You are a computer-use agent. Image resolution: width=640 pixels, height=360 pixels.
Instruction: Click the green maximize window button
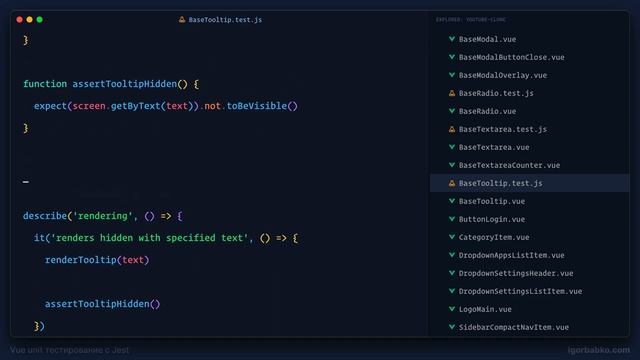40,19
